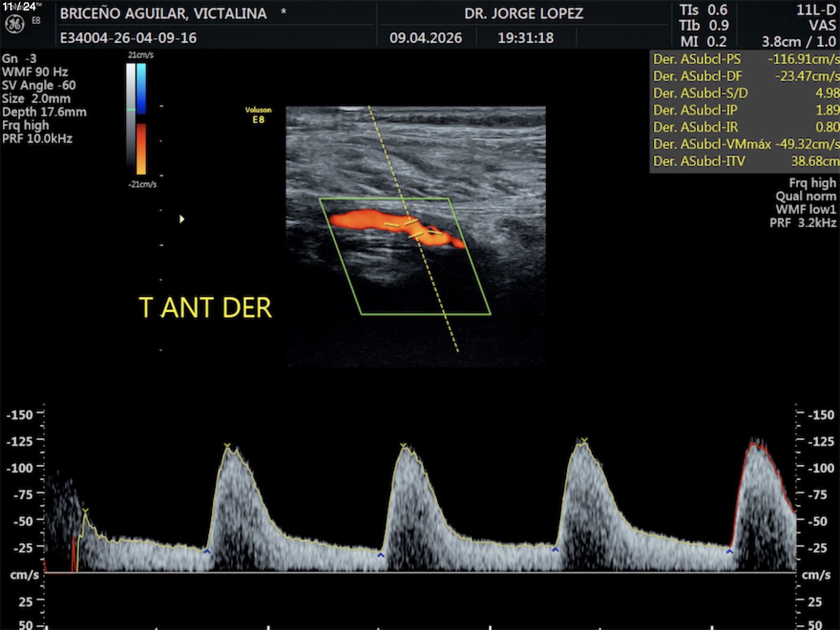Click the color Doppler velocity scale bar
The image size is (840, 630).
pos(141,119)
